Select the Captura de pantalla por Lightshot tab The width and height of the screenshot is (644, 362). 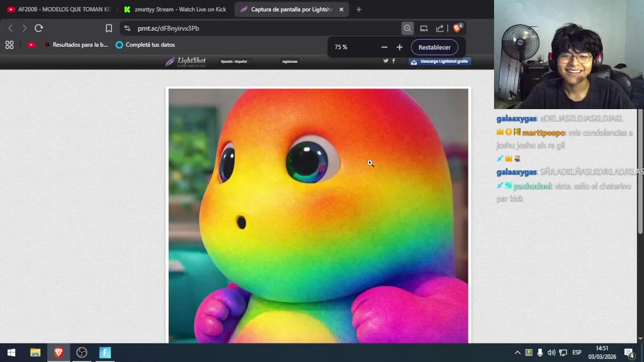[x=287, y=9]
